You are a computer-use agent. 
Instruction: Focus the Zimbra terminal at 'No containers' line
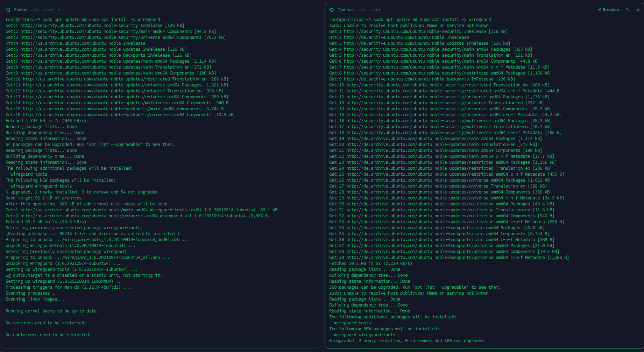point(48,335)
